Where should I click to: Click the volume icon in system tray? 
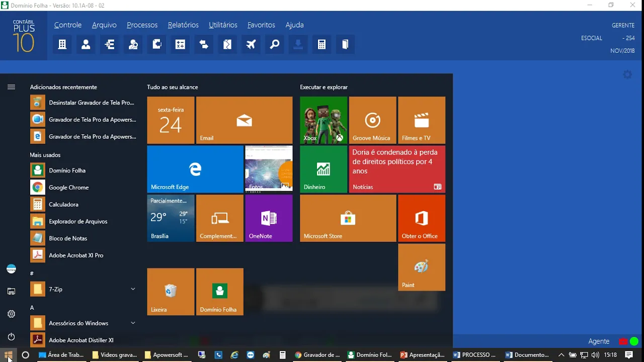tap(596, 355)
